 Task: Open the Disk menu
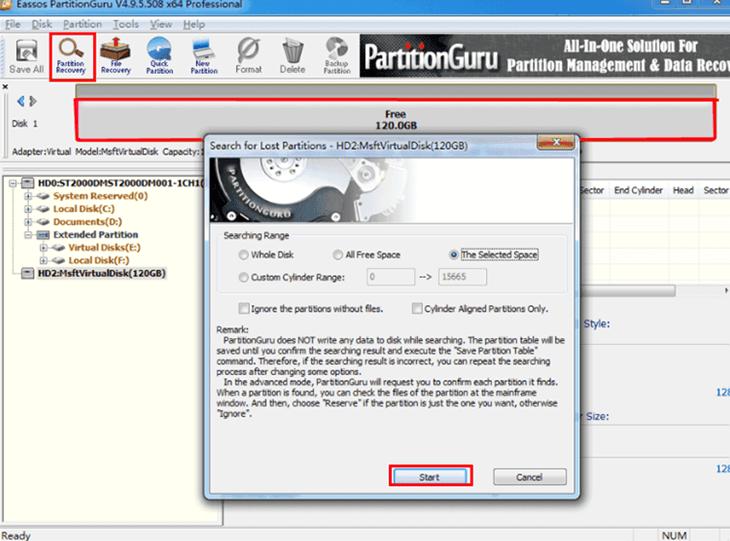point(41,24)
